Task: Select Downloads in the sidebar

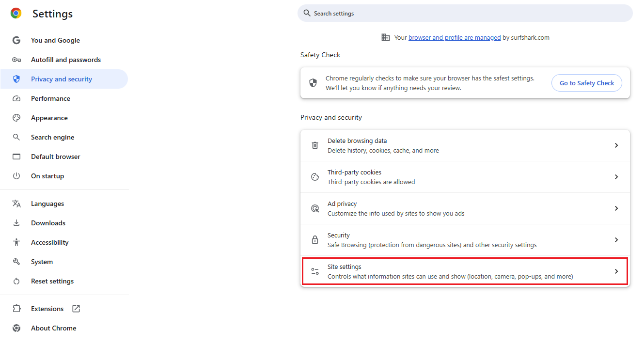Action: click(x=48, y=223)
